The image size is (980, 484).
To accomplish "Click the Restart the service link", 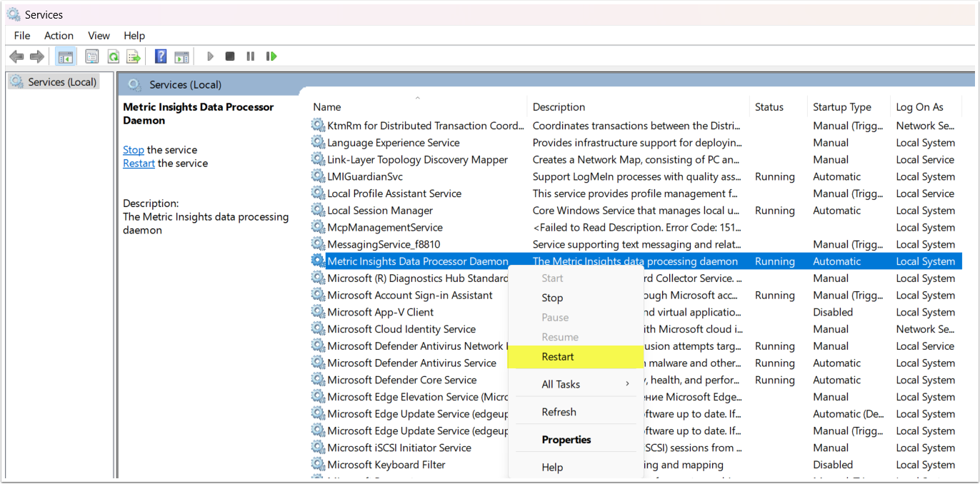I will (x=139, y=163).
